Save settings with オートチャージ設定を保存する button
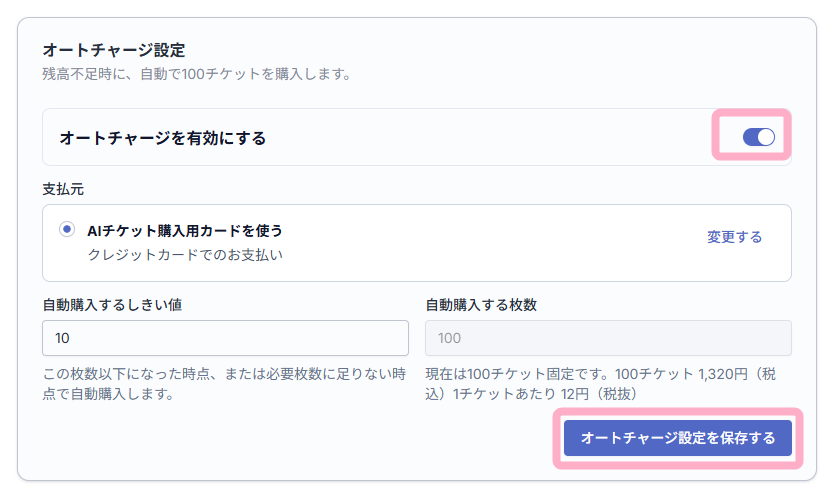839x500 pixels. pos(677,438)
